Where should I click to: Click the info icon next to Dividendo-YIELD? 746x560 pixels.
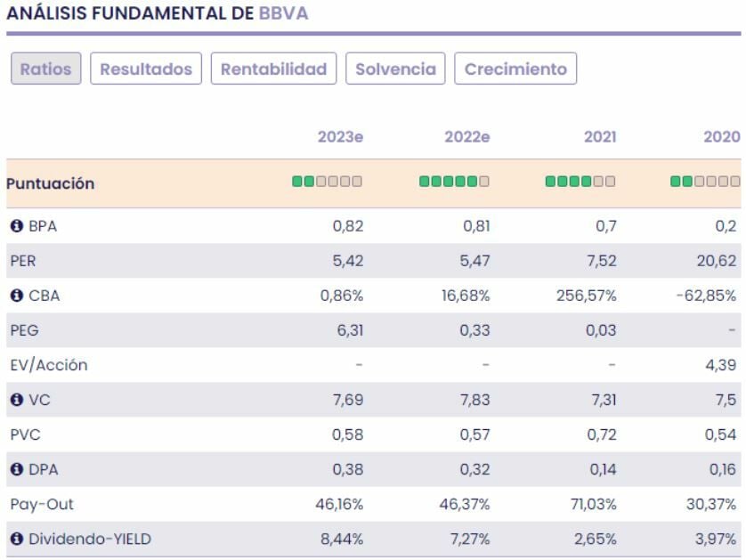(x=16, y=539)
